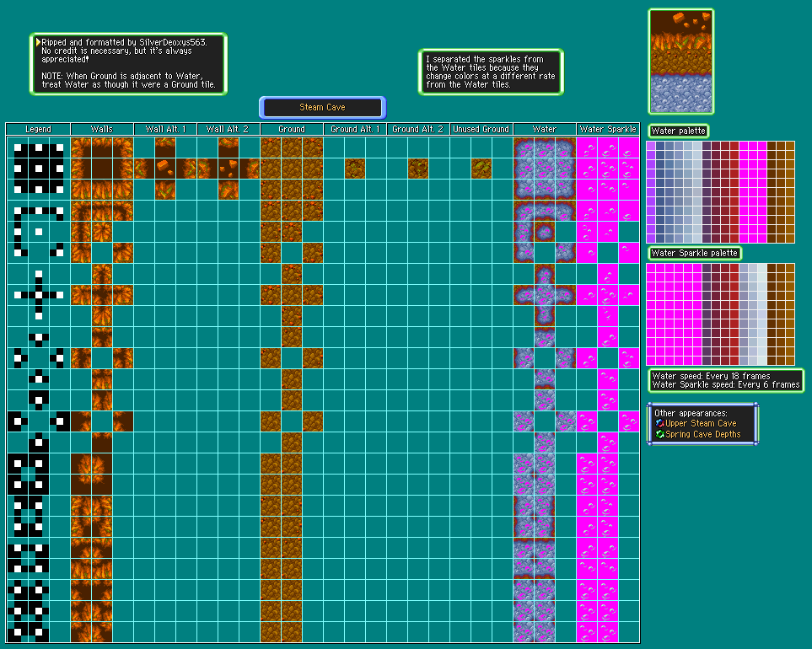Click the Unused Ground column header
Image resolution: width=812 pixels, height=649 pixels.
pos(481,129)
